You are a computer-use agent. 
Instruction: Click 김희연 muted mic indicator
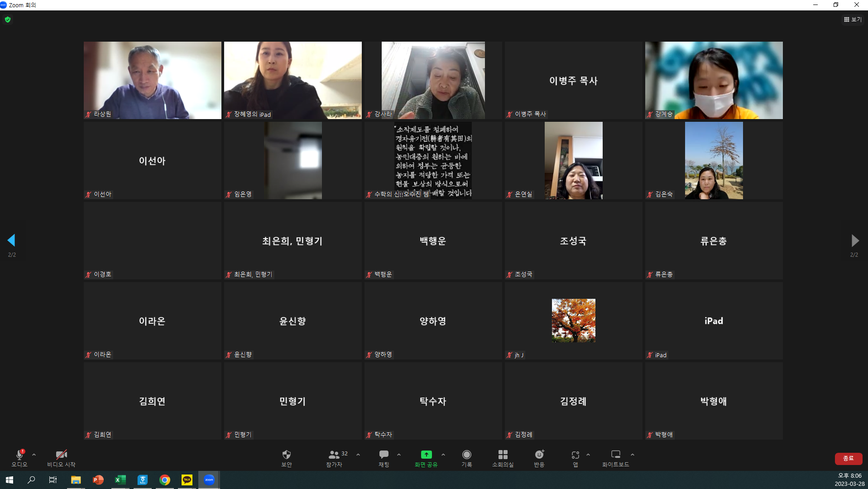(x=89, y=435)
